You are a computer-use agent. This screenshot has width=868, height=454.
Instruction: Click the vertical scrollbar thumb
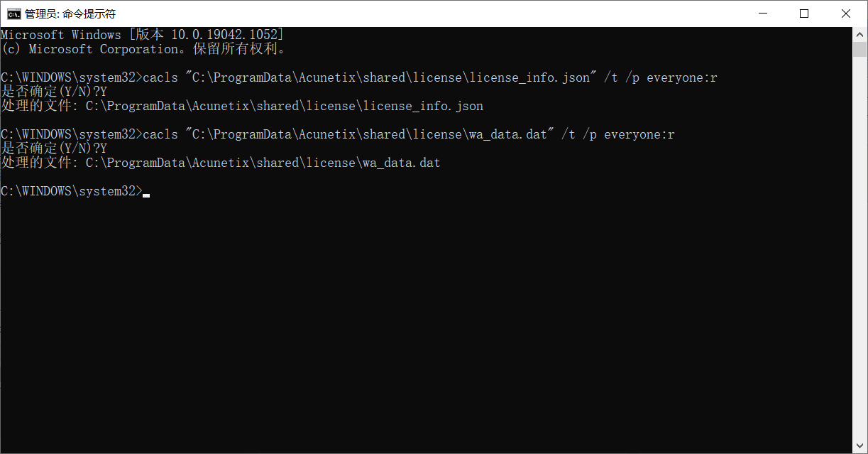pyautogui.click(x=860, y=49)
